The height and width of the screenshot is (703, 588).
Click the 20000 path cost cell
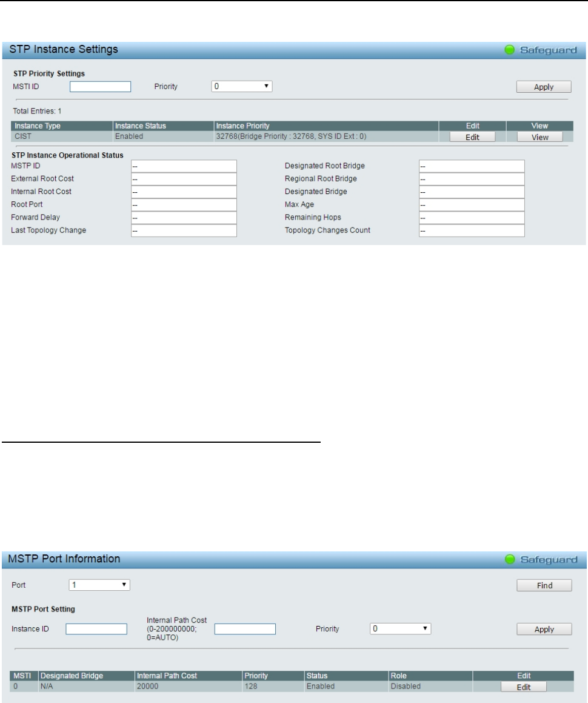coord(189,687)
